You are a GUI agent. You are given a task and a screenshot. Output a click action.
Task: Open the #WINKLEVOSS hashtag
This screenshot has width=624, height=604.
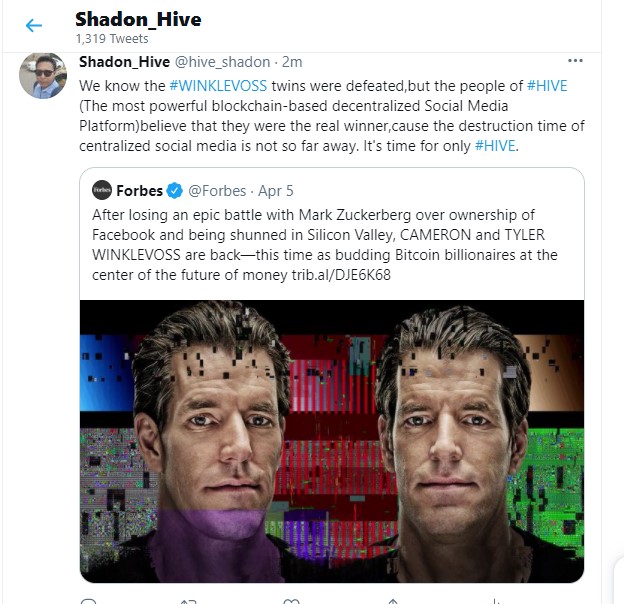point(218,86)
